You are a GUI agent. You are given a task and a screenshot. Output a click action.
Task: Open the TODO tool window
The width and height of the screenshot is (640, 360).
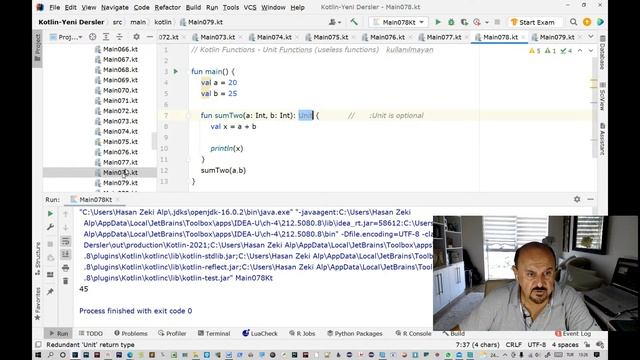point(91,333)
